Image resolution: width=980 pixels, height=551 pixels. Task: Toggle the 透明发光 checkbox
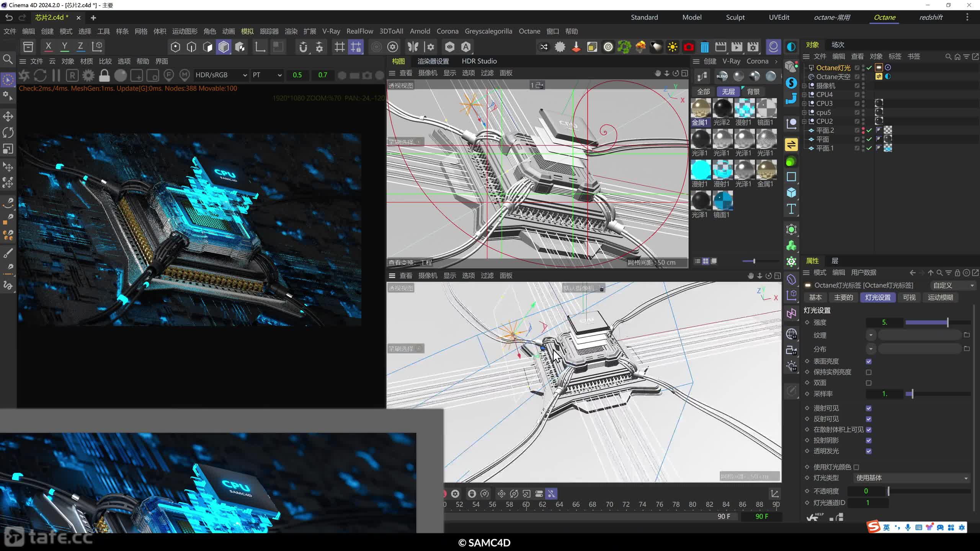tap(869, 451)
